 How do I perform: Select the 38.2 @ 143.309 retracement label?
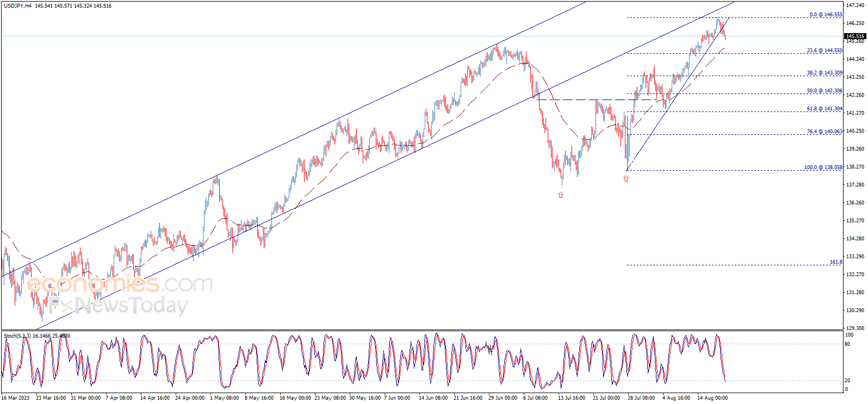(x=824, y=73)
